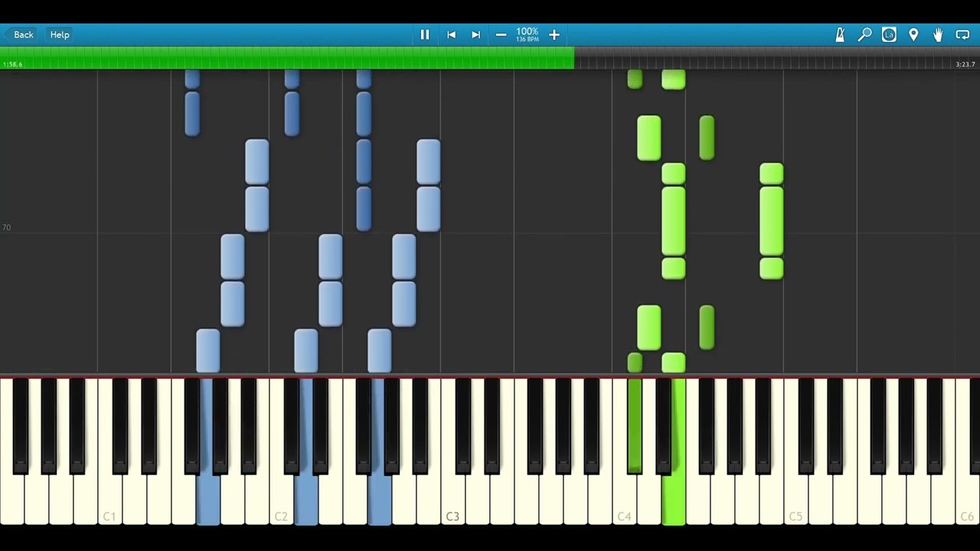Add a bookmark with the pin icon

point(913,34)
